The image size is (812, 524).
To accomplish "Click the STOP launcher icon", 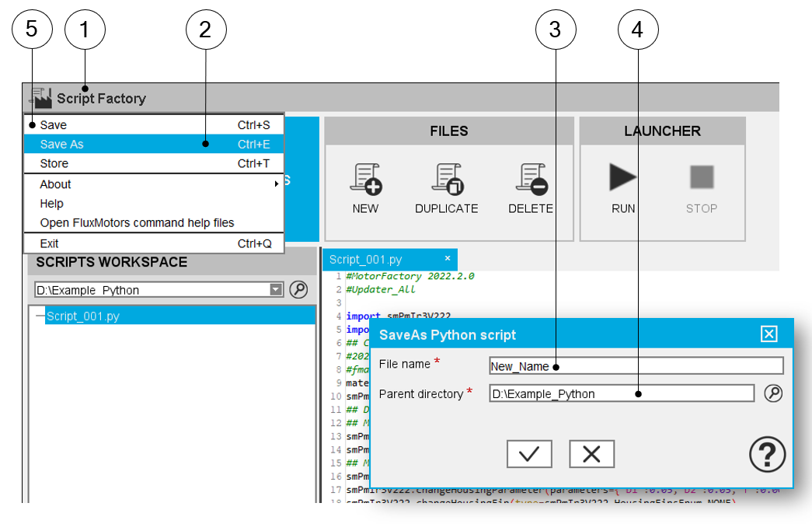I will (x=701, y=178).
